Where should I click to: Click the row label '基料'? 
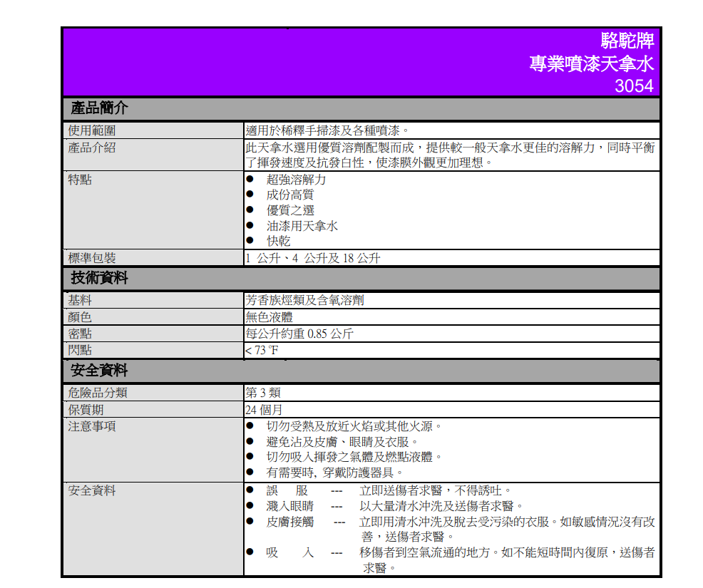click(x=80, y=300)
